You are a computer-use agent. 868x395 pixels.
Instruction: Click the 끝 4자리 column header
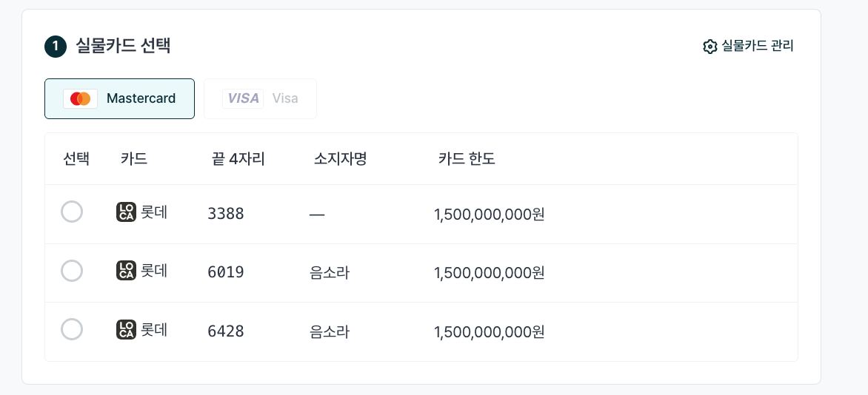tap(238, 159)
